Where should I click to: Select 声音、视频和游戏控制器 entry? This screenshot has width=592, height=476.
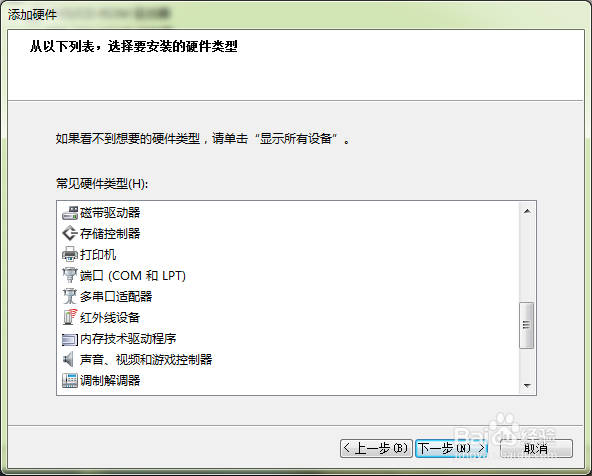click(x=146, y=359)
